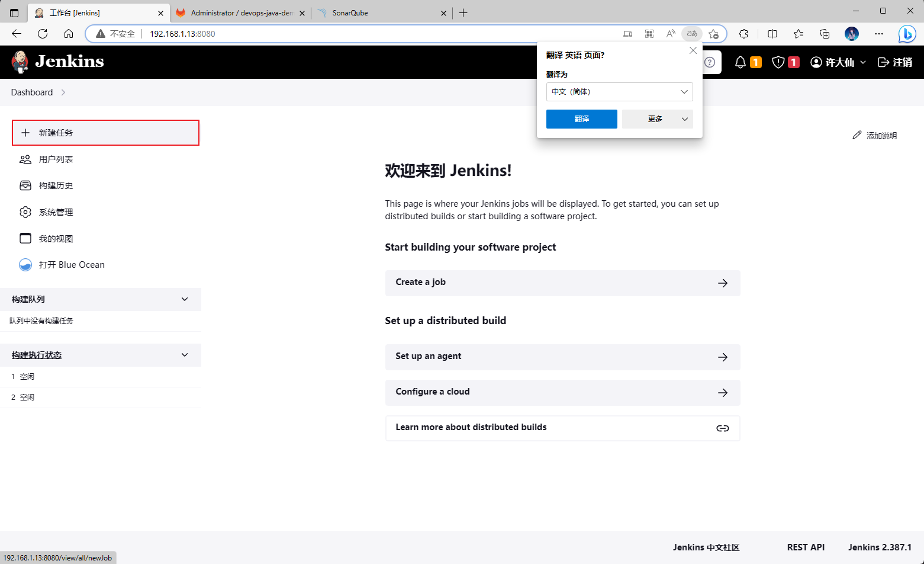Open the notifications bell icon

click(740, 62)
